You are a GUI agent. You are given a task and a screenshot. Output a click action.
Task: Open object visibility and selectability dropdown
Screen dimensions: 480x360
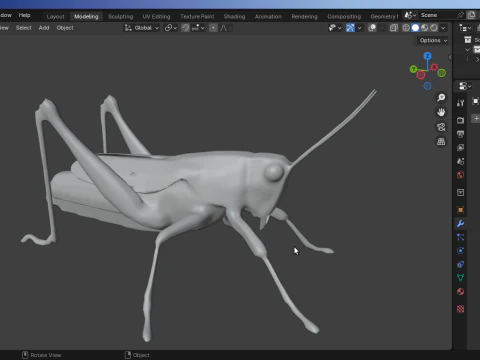[x=335, y=28]
